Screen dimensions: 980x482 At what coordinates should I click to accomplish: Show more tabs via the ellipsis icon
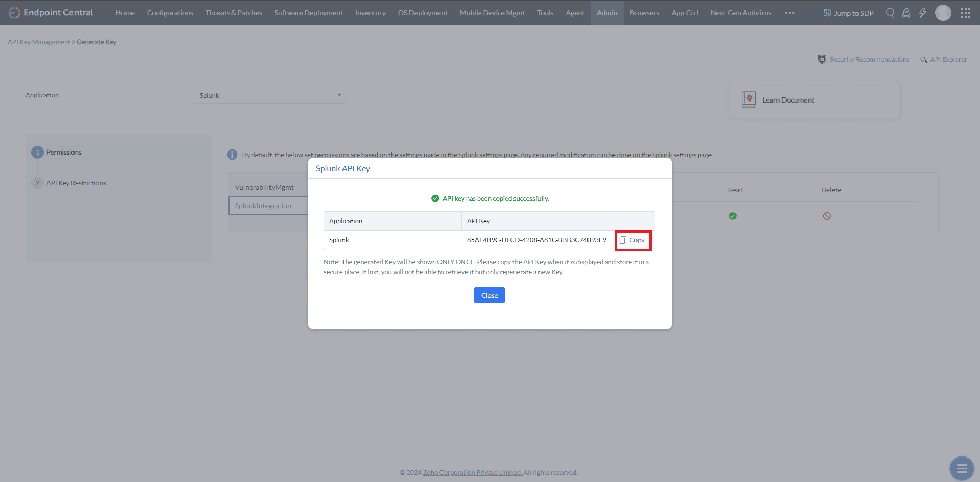[790, 13]
